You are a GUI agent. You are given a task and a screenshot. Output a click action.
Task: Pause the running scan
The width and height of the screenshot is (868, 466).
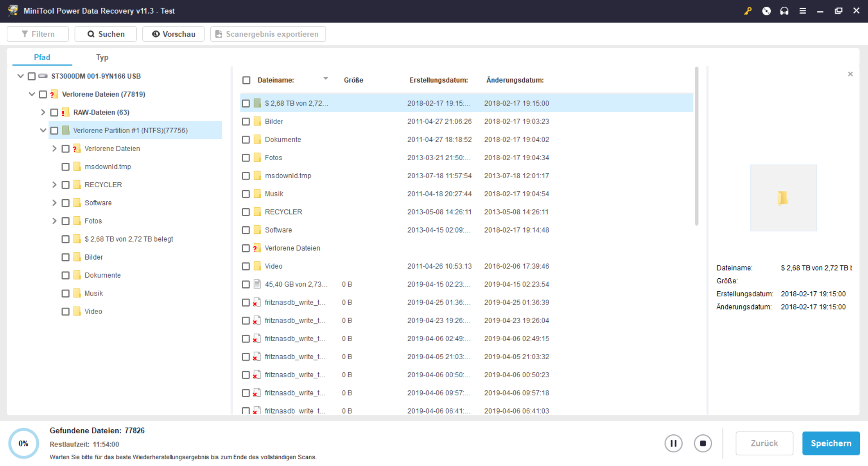click(x=673, y=443)
